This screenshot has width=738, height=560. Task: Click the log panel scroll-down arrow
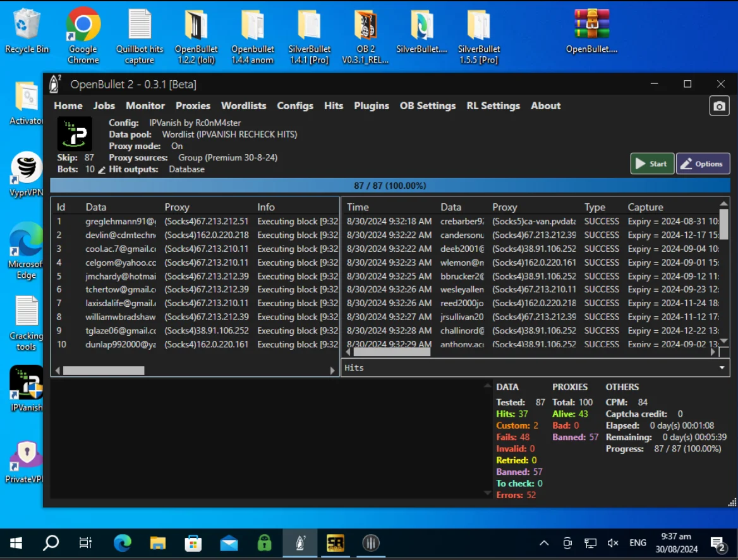(x=487, y=493)
